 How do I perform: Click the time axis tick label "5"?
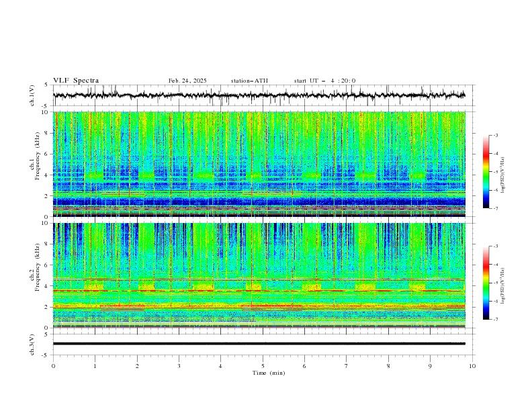[263, 366]
